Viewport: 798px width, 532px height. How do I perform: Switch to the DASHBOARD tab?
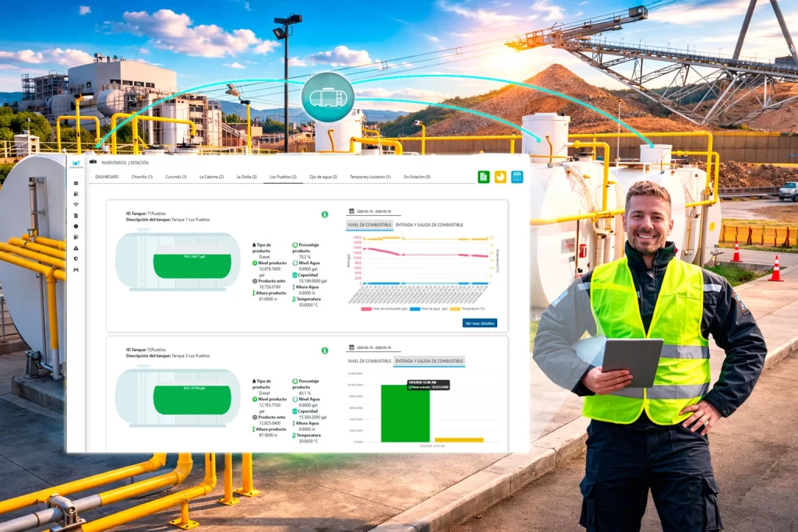point(107,177)
